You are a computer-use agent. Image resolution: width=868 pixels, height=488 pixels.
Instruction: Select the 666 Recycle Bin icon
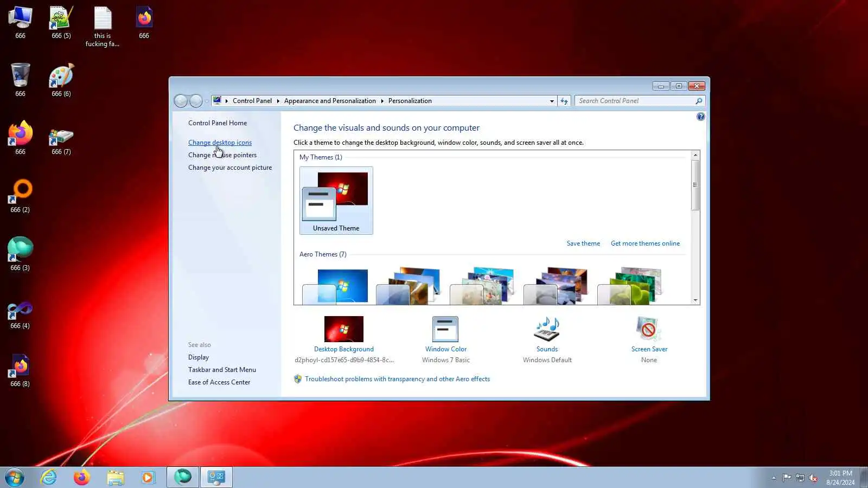[x=20, y=80]
